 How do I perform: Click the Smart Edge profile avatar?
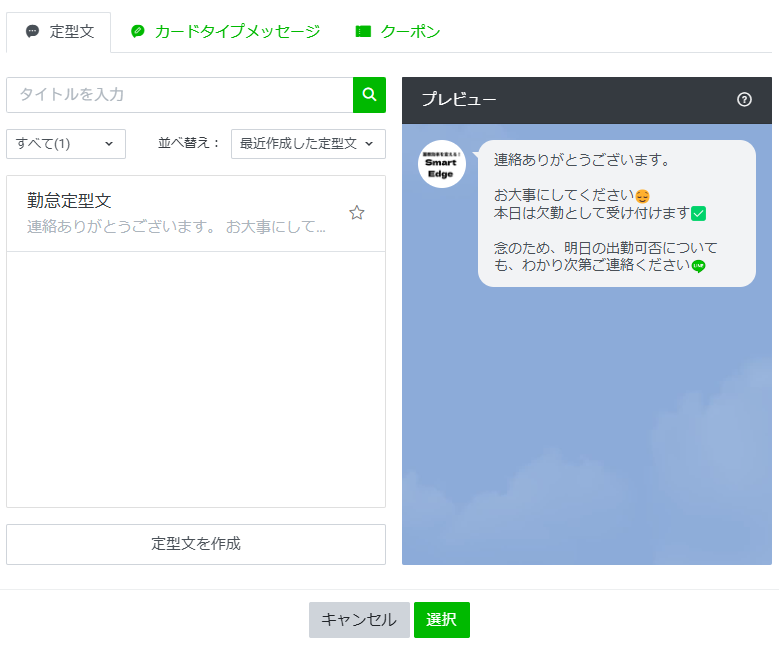click(x=442, y=164)
